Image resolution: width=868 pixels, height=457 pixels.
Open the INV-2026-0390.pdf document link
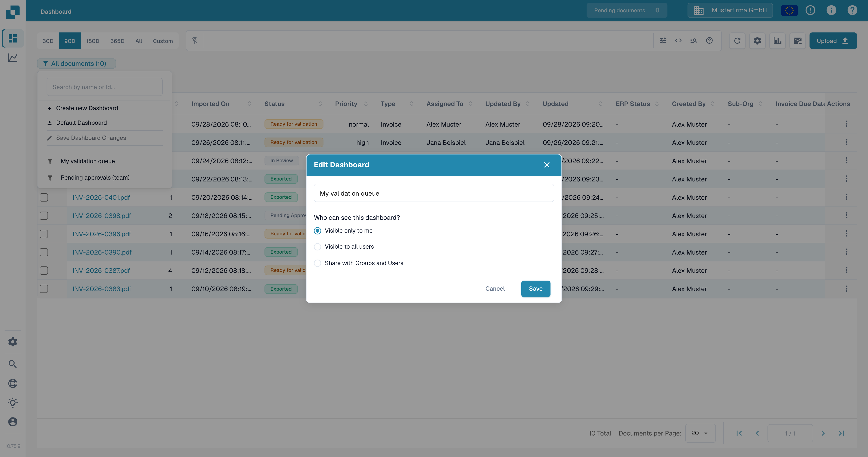point(102,252)
